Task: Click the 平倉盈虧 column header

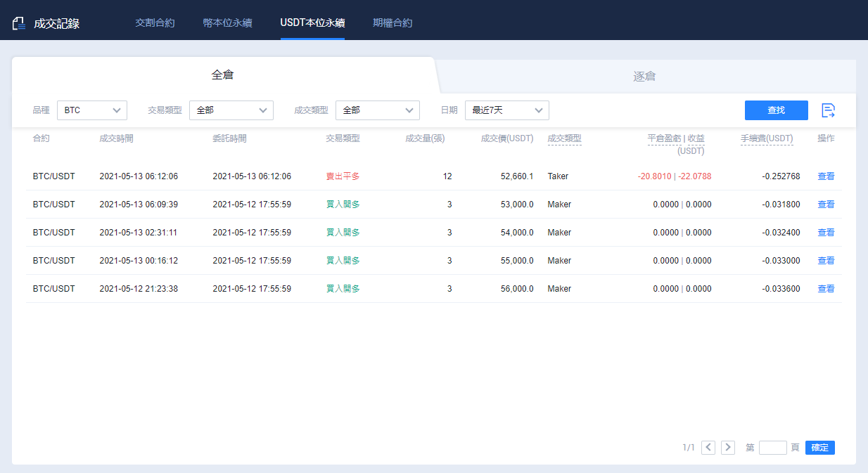Action: click(x=664, y=138)
